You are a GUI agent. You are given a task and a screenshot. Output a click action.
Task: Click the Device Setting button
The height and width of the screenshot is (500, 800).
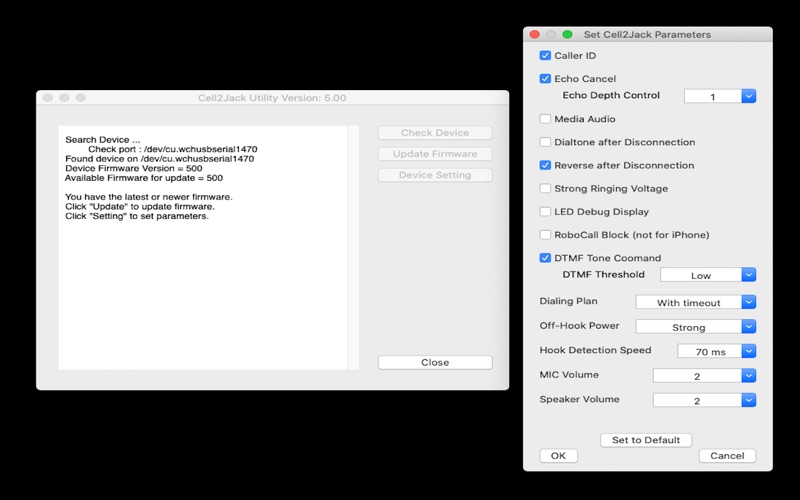[x=435, y=175]
